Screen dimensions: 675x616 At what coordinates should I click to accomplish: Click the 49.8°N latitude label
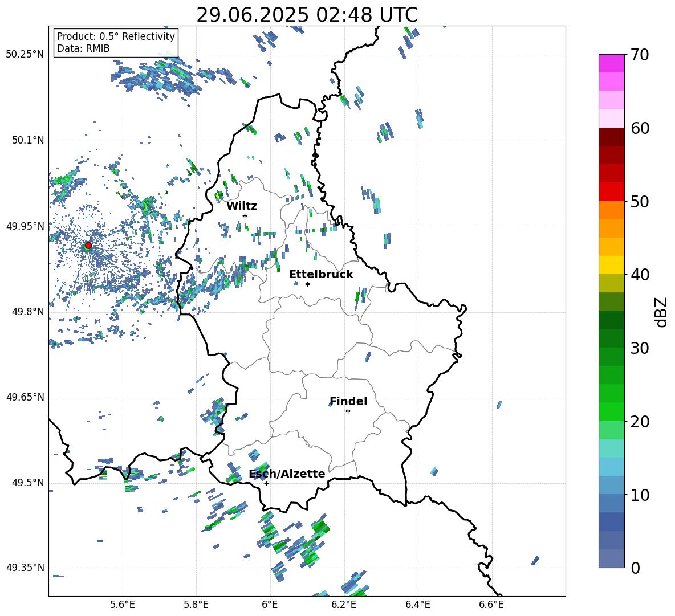click(x=28, y=312)
